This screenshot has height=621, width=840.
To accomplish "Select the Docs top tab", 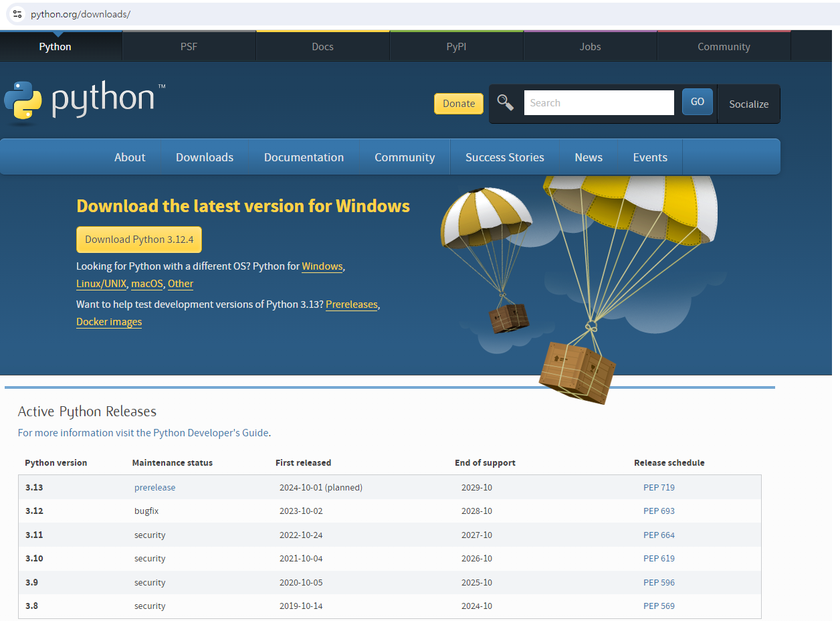I will (322, 47).
